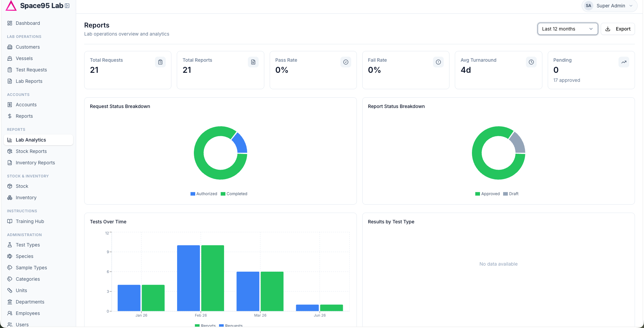Viewport: 644px width, 328px height.
Task: Click the Inventory boxes icon
Action: coord(10,198)
